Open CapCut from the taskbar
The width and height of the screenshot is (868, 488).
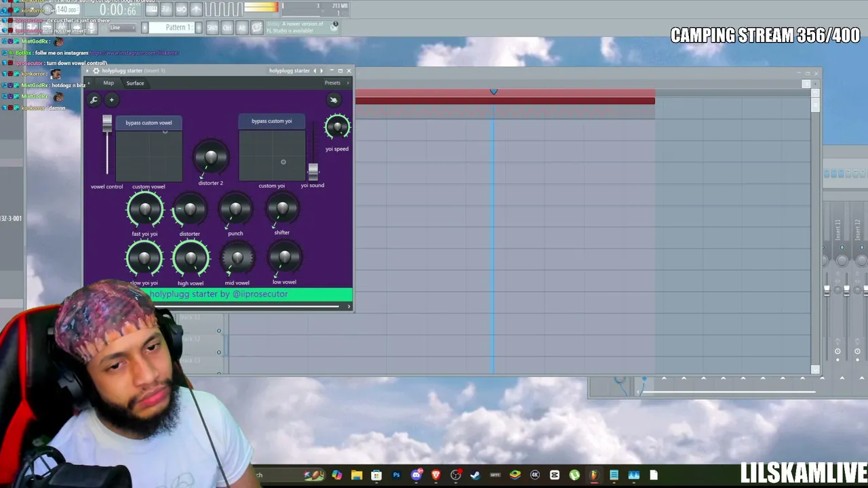pos(555,475)
